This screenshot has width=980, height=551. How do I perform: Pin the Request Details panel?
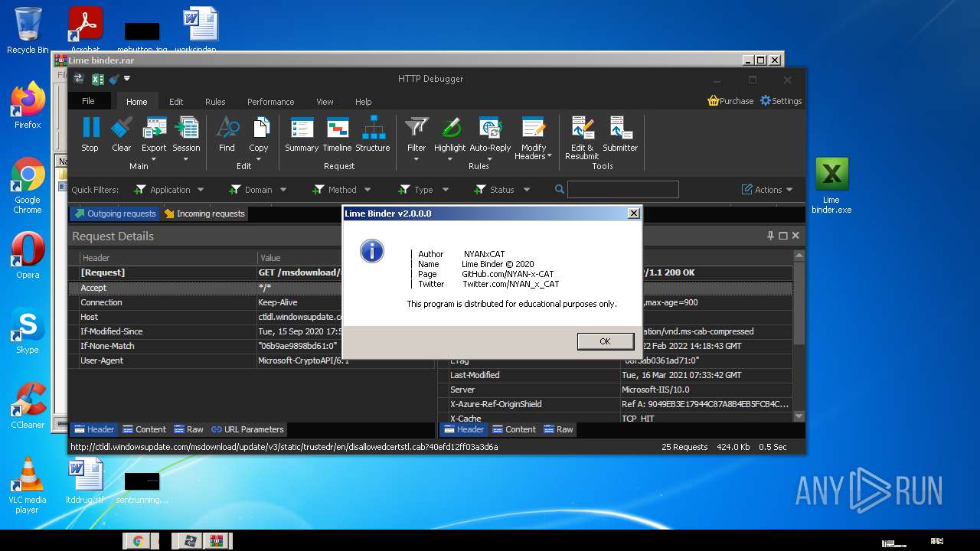pyautogui.click(x=771, y=236)
